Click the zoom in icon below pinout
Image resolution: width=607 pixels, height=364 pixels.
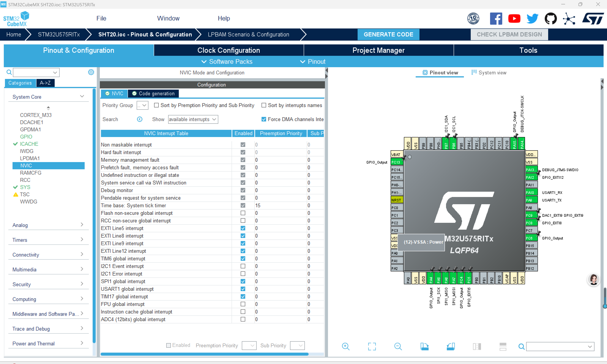click(346, 346)
